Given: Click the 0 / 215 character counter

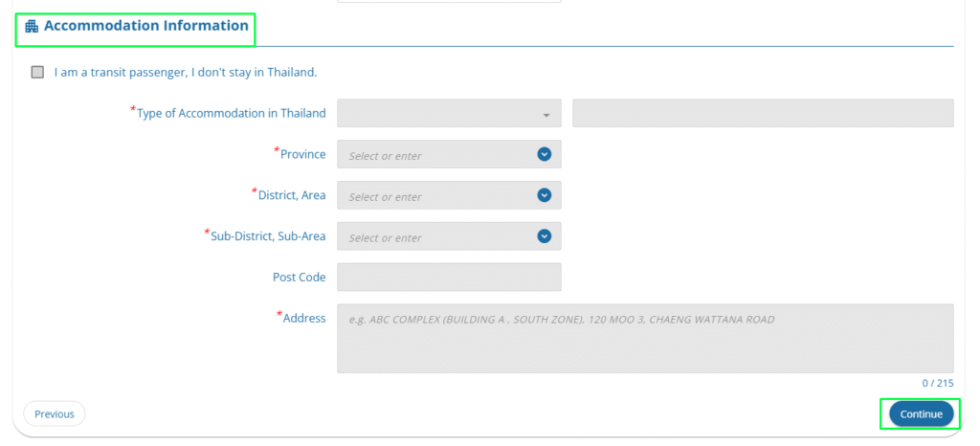Looking at the screenshot, I should click(x=937, y=383).
